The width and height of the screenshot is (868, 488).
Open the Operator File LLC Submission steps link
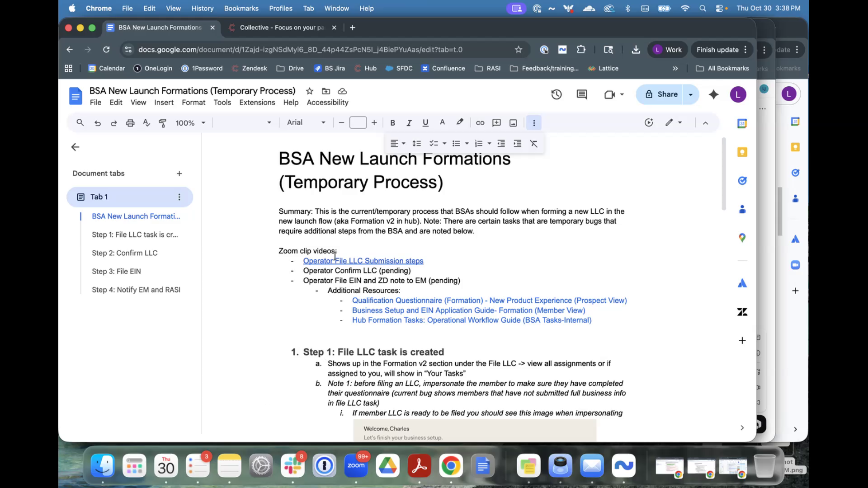pyautogui.click(x=363, y=261)
